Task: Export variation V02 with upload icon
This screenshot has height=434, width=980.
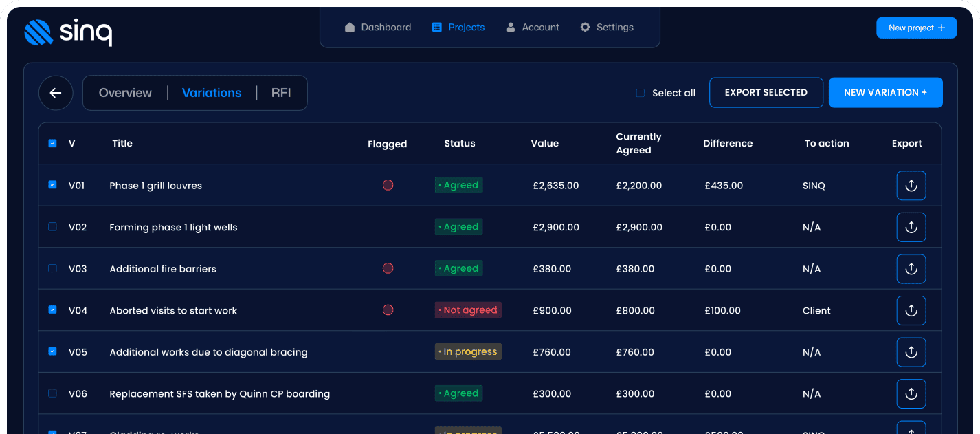Action: tap(911, 227)
